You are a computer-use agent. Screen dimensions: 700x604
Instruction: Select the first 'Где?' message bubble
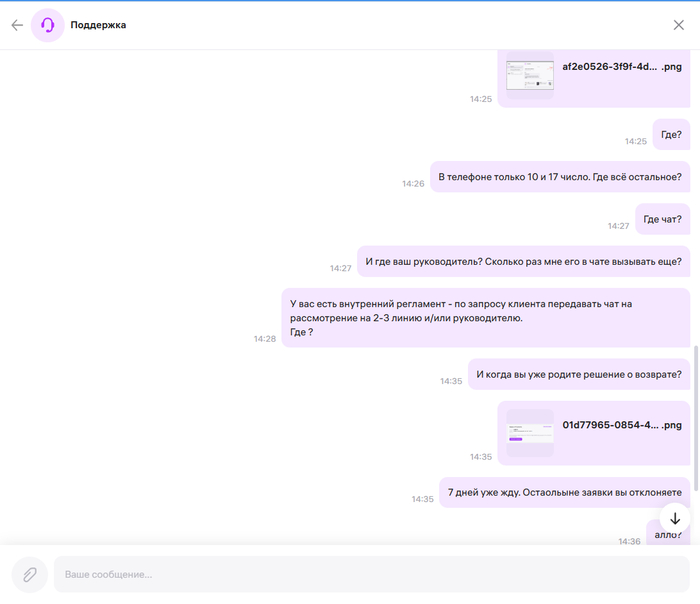click(x=671, y=134)
